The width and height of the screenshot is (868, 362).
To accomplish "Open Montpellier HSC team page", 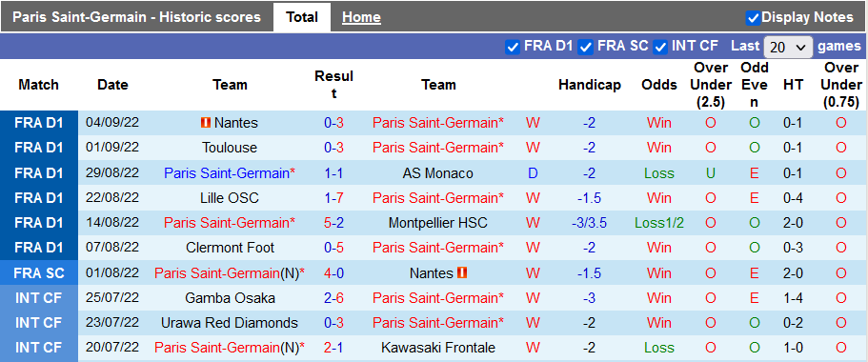I will coord(438,223).
